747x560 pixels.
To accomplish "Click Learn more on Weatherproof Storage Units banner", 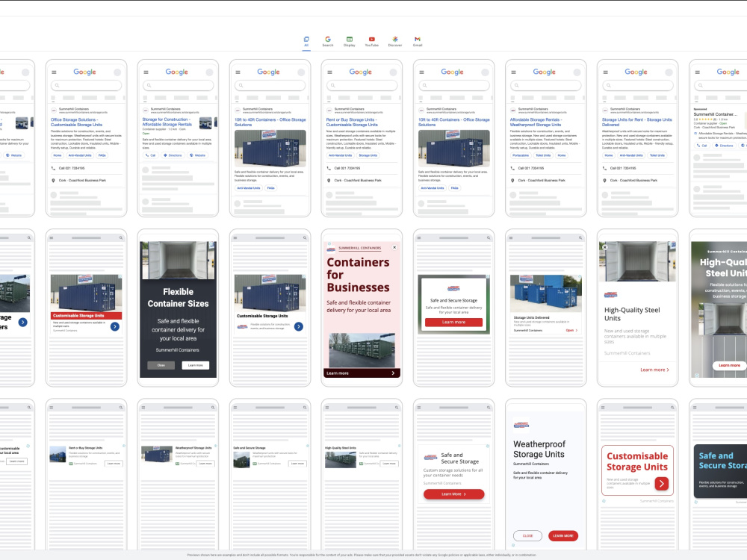I will 205,464.
